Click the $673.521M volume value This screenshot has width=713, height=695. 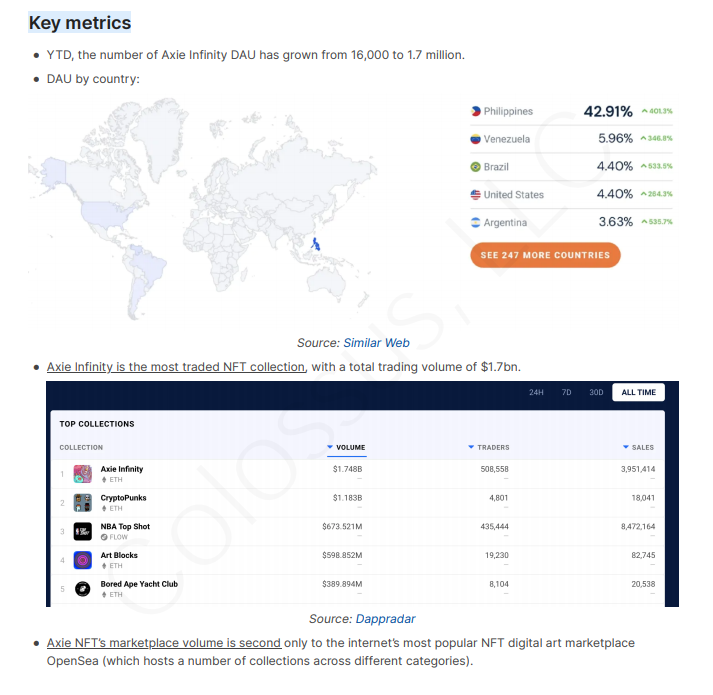[342, 526]
